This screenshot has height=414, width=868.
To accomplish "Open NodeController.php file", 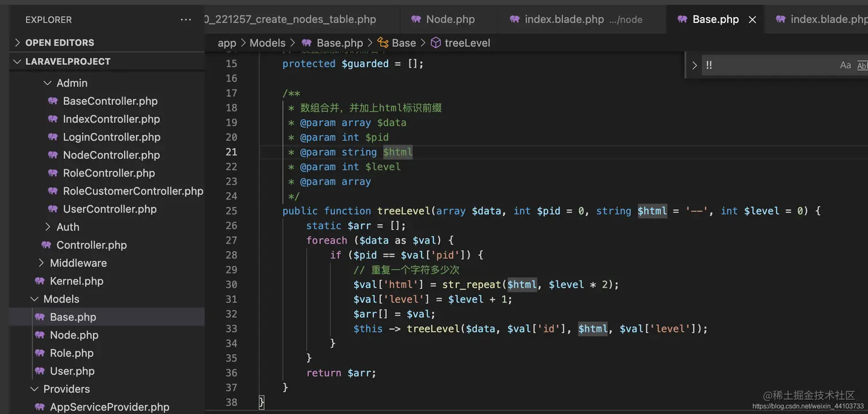I will click(111, 155).
